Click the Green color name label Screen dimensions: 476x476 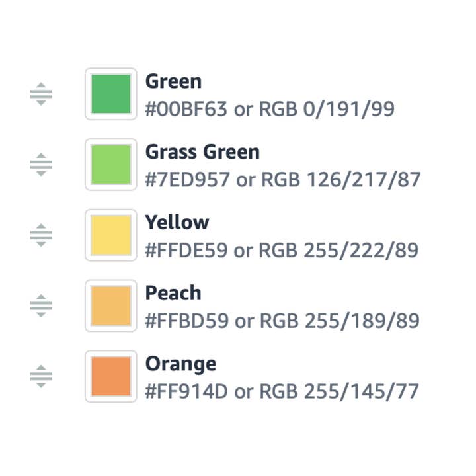(x=173, y=82)
